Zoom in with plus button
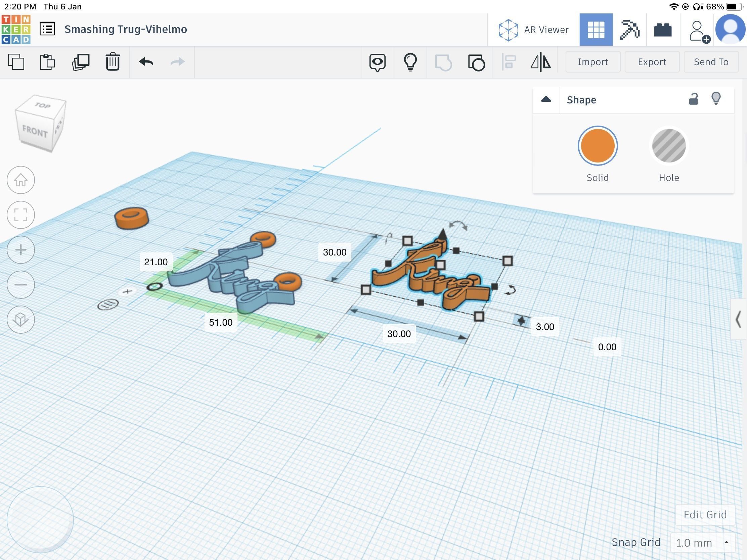 (21, 250)
